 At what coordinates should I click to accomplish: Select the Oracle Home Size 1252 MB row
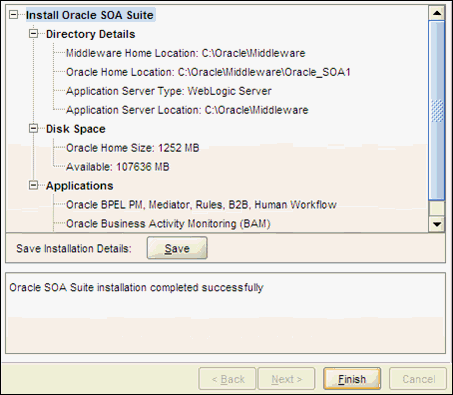tap(133, 148)
